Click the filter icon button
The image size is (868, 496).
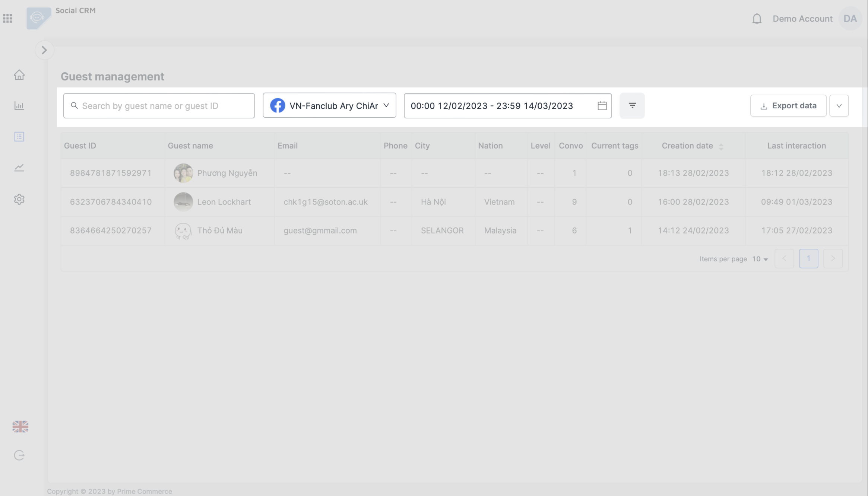point(632,106)
